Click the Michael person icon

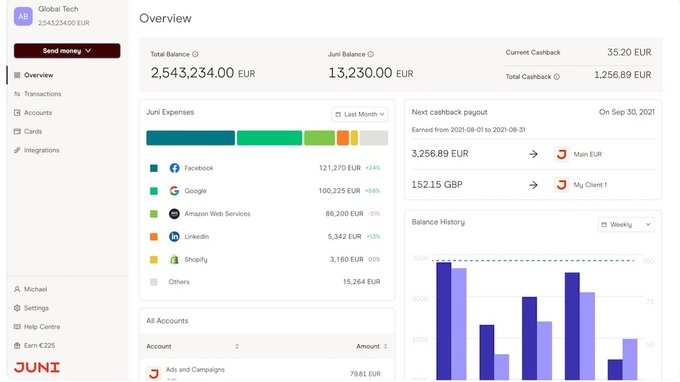(x=17, y=289)
